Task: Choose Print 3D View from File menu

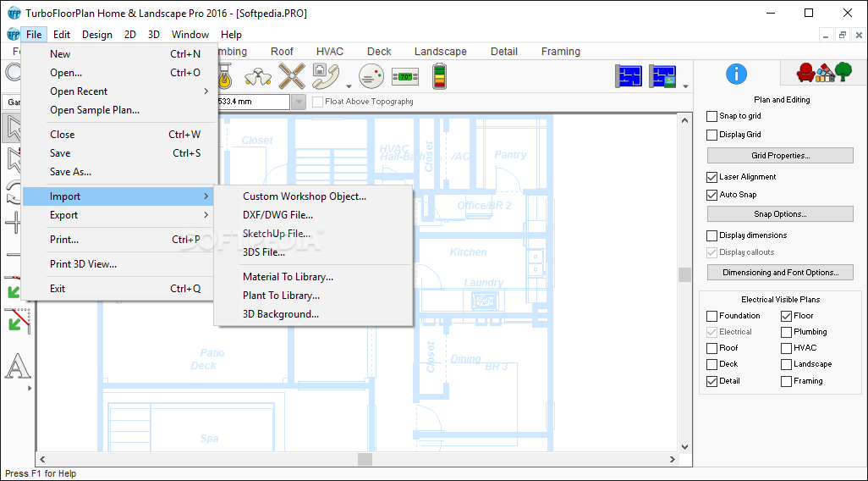Action: point(119,264)
